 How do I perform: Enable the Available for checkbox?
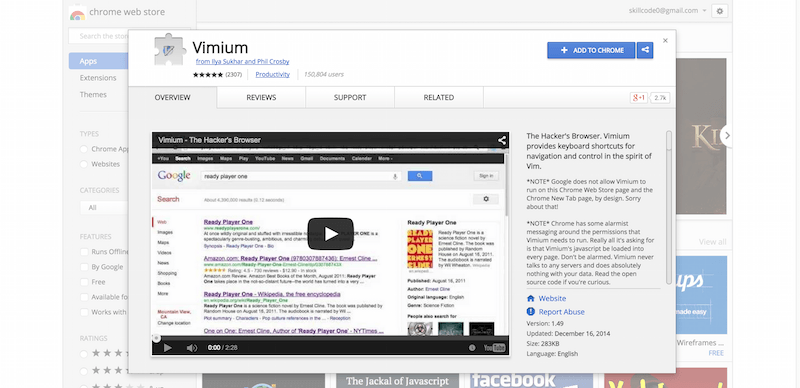click(84, 297)
